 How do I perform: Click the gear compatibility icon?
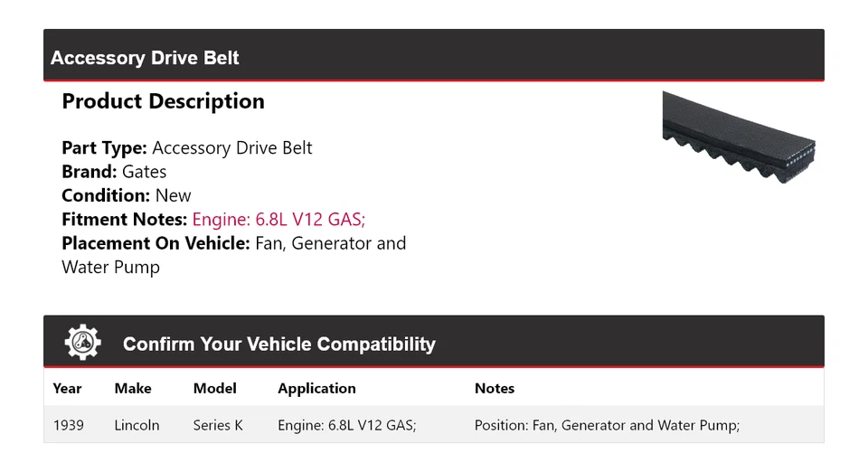(83, 343)
